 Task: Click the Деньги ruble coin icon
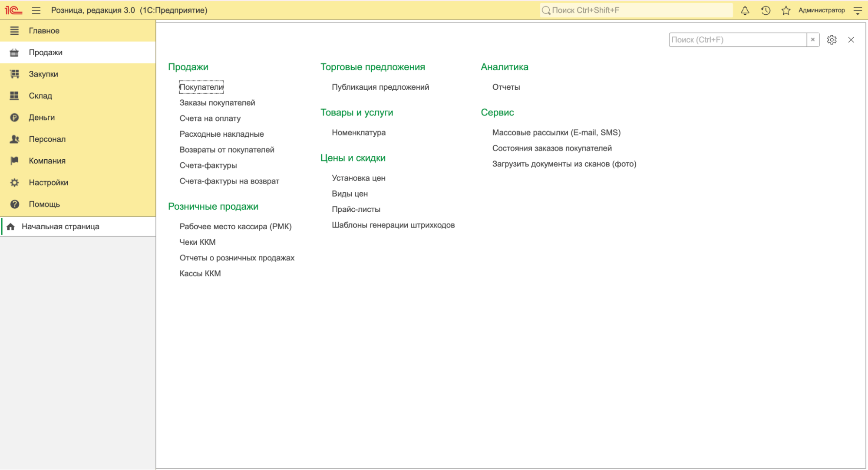click(14, 118)
